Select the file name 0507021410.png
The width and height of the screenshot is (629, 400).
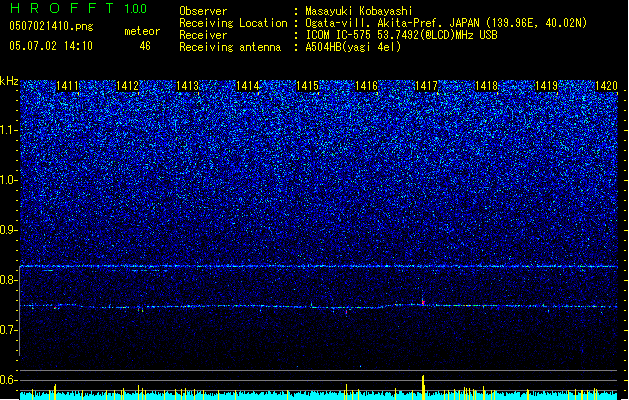coord(51,26)
